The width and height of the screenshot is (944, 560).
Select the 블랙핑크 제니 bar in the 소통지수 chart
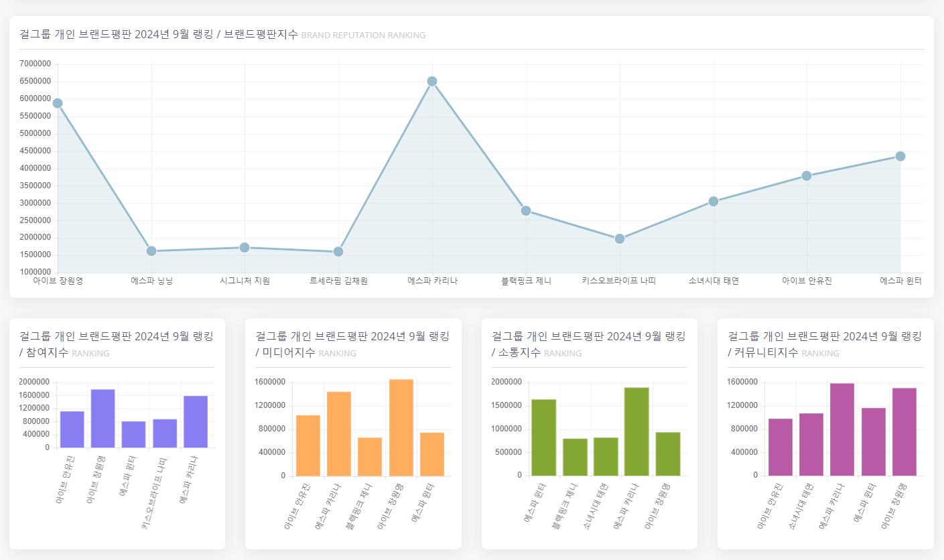click(575, 458)
